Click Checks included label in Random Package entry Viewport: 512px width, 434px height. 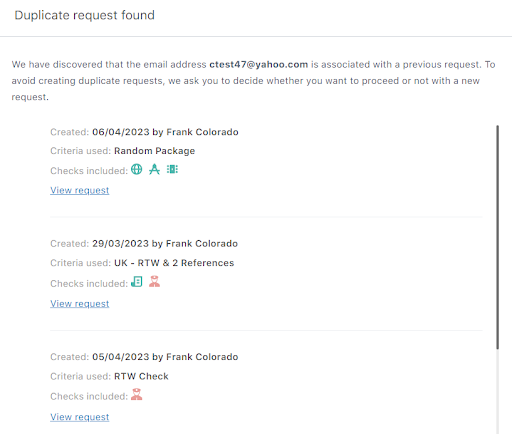pos(89,171)
